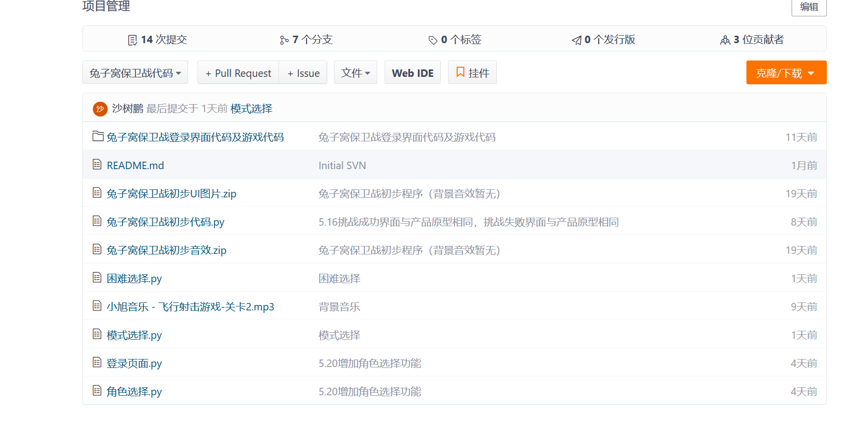Open 兔子窝保卫战初步音效.zip file
This screenshot has width=868, height=421.
tap(167, 250)
